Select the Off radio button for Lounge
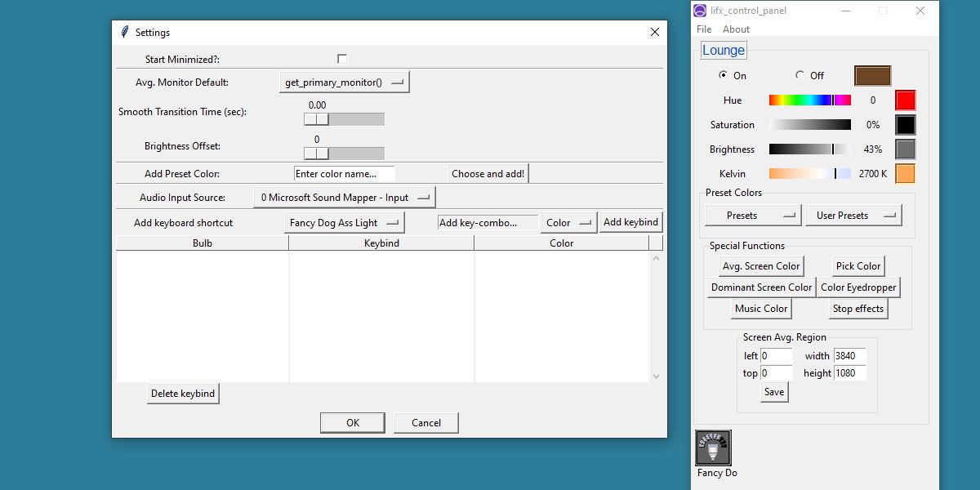This screenshot has height=490, width=980. (800, 75)
